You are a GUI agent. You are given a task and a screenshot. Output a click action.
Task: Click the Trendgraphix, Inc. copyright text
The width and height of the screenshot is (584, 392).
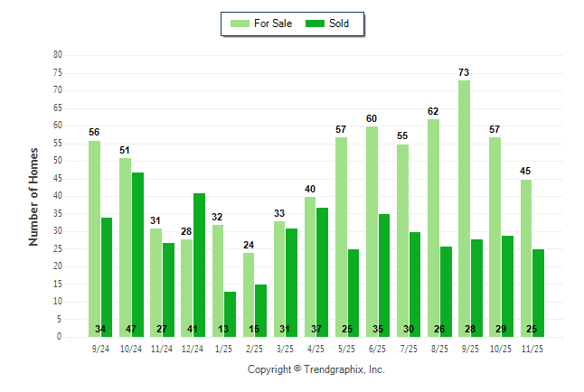(316, 369)
